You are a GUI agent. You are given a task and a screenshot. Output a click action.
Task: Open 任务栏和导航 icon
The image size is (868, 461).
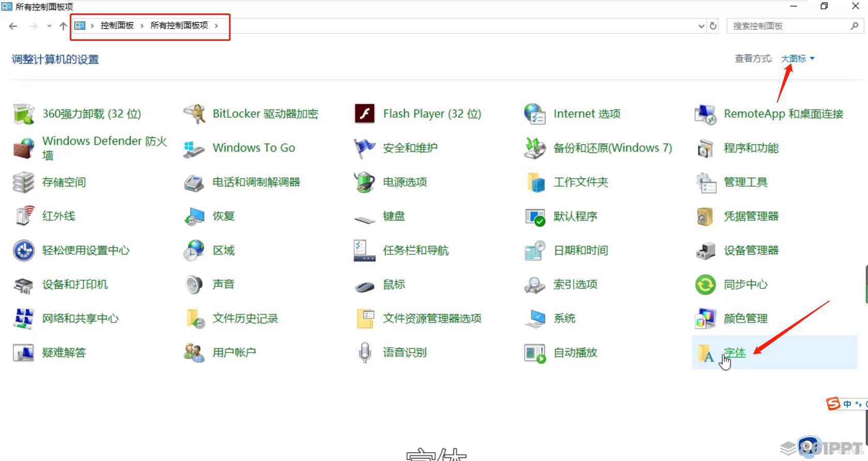pyautogui.click(x=364, y=250)
